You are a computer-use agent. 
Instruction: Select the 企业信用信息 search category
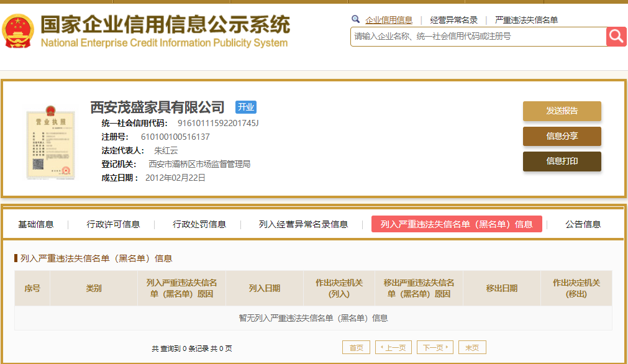pyautogui.click(x=388, y=20)
